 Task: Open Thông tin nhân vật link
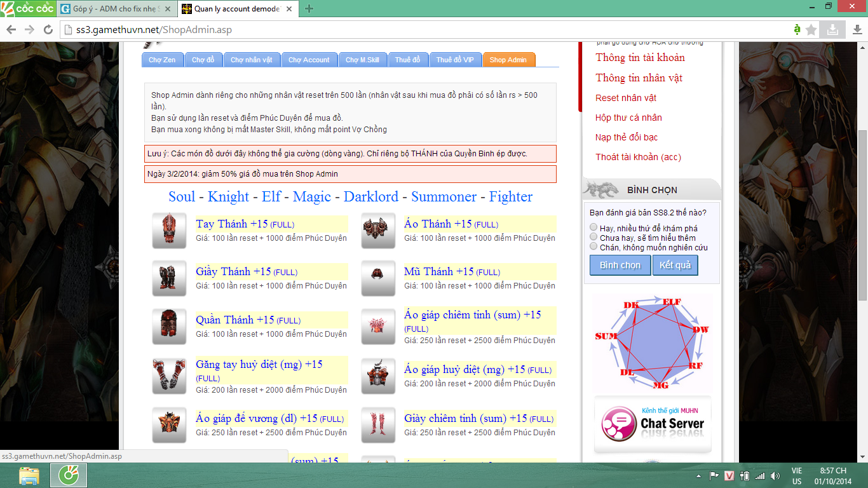(639, 78)
